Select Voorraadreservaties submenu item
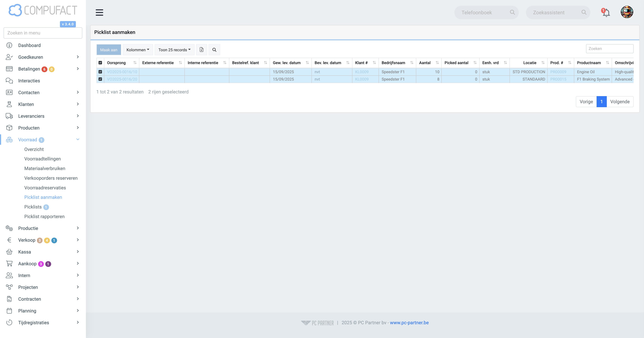The height and width of the screenshot is (338, 644). point(45,188)
